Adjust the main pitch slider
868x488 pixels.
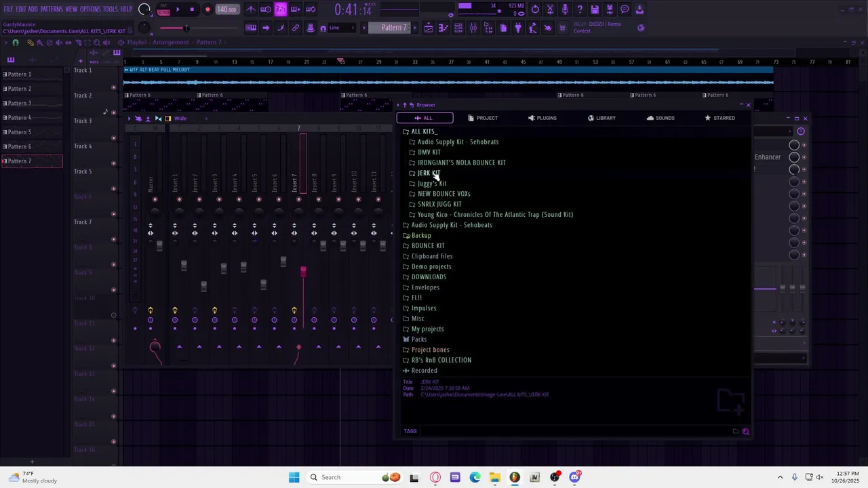click(186, 28)
